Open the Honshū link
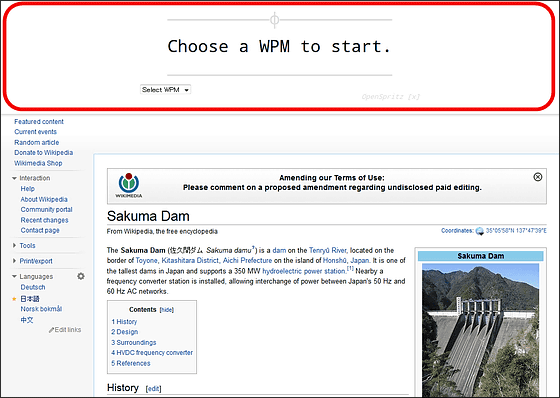The width and height of the screenshot is (560, 398). pyautogui.click(x=335, y=260)
